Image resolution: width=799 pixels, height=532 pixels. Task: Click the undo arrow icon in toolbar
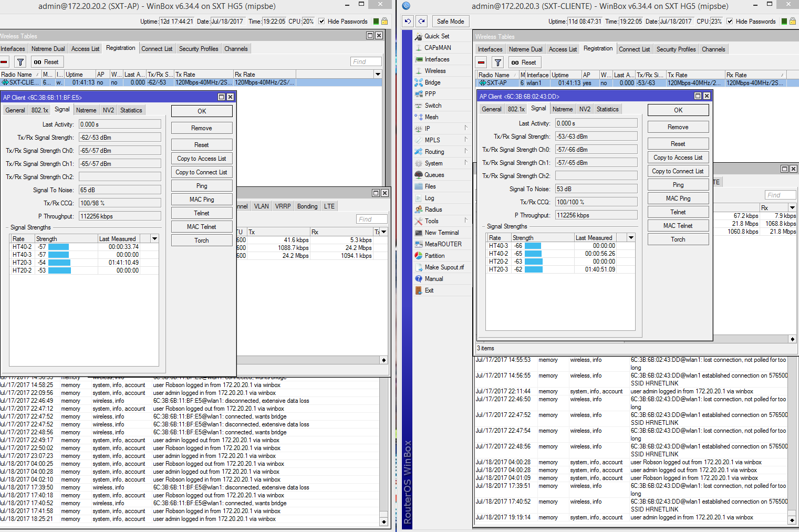[x=408, y=22]
